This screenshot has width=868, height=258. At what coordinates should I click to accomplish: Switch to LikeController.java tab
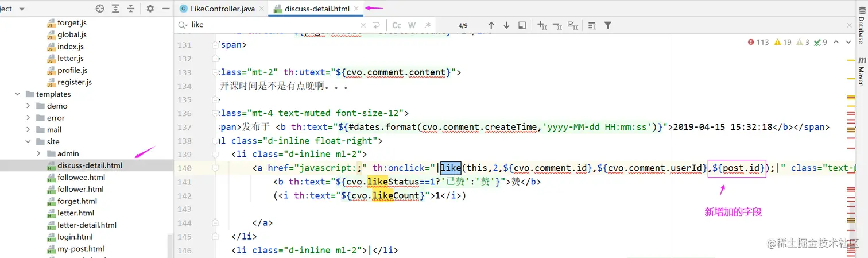222,9
